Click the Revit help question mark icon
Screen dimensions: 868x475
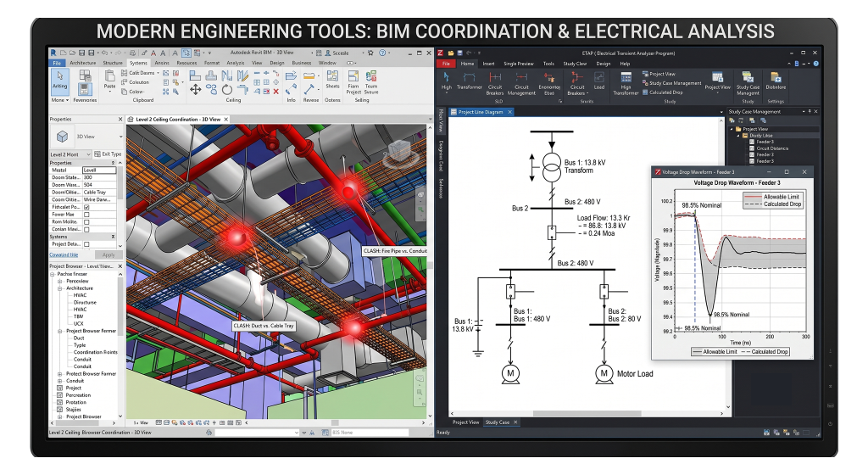pos(382,53)
